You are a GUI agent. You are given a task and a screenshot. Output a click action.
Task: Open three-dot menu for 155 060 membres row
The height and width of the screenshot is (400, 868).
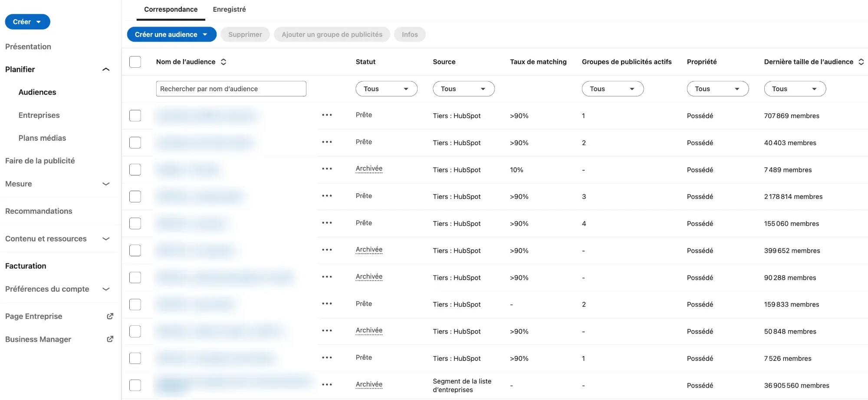tap(327, 223)
